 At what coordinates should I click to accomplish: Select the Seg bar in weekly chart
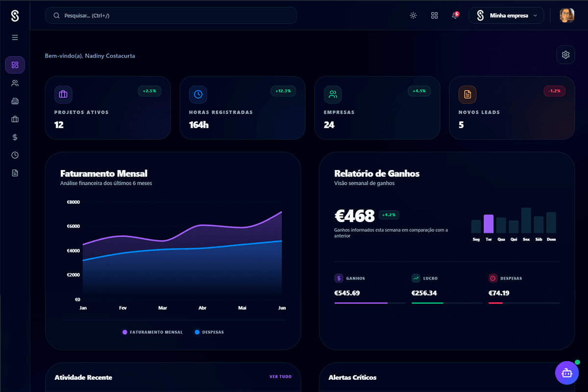(x=476, y=226)
